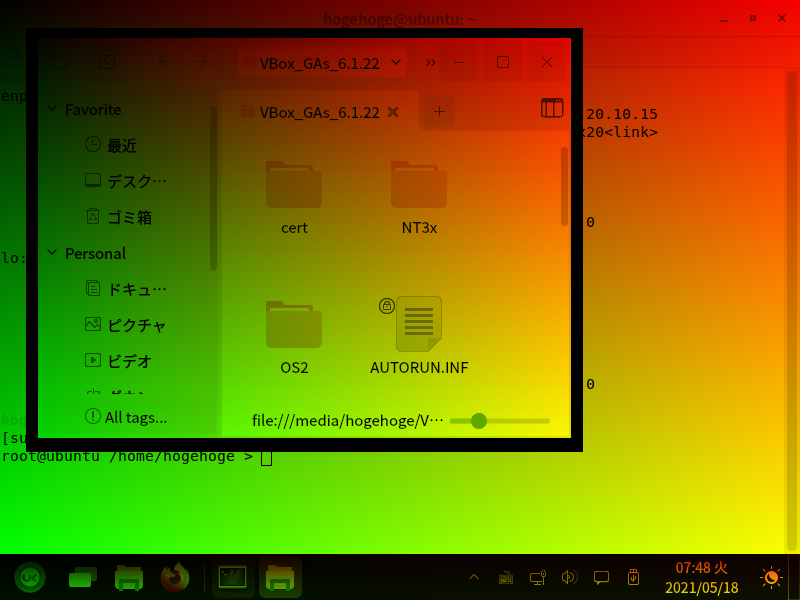Go back using the left arrow
This screenshot has width=800, height=600.
click(164, 62)
